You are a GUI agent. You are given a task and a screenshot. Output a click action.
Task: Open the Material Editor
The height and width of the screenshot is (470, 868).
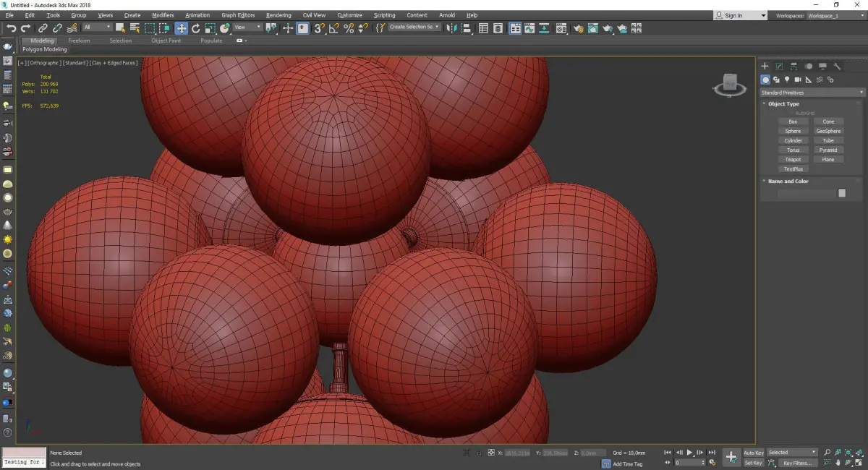[x=561, y=28]
